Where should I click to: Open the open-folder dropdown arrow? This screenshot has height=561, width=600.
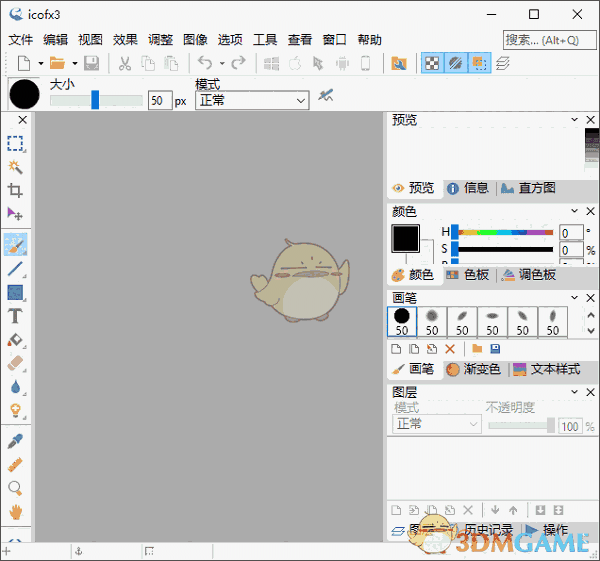(75, 64)
